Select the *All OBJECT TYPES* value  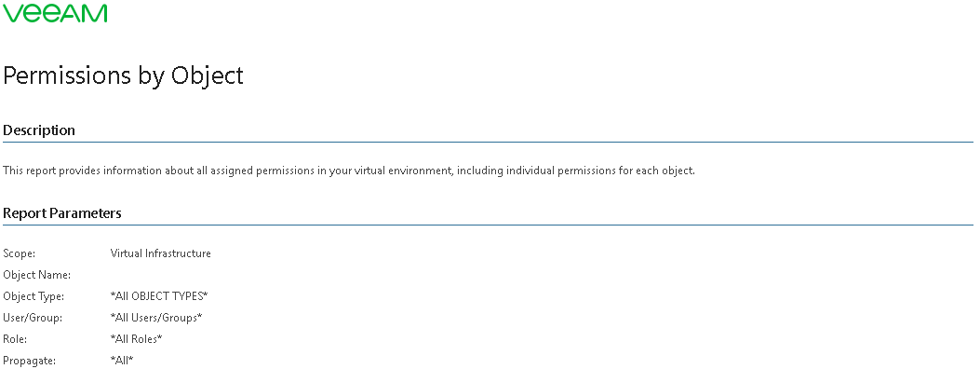point(159,296)
